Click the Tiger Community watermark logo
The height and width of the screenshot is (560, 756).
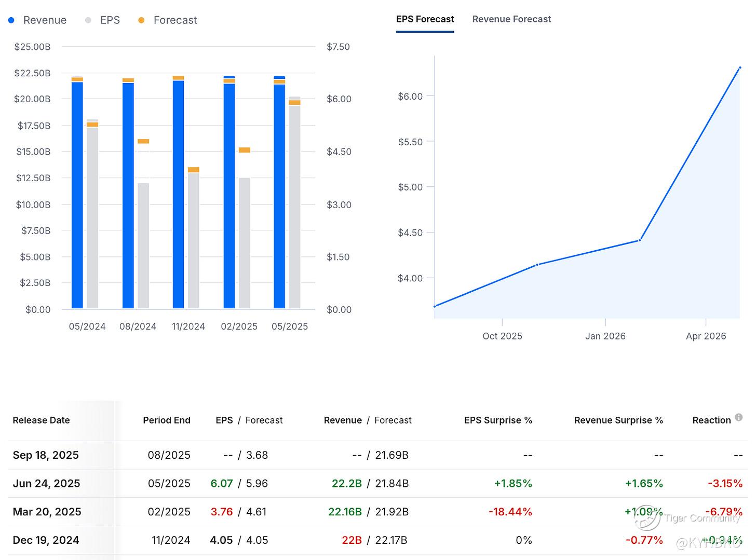[x=647, y=517]
